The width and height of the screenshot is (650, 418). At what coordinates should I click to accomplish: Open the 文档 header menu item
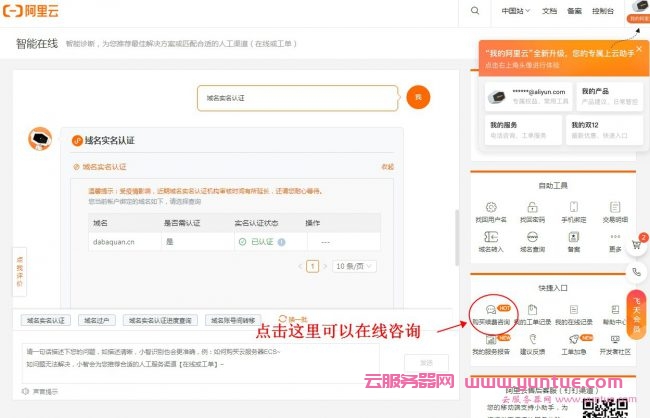tap(549, 11)
